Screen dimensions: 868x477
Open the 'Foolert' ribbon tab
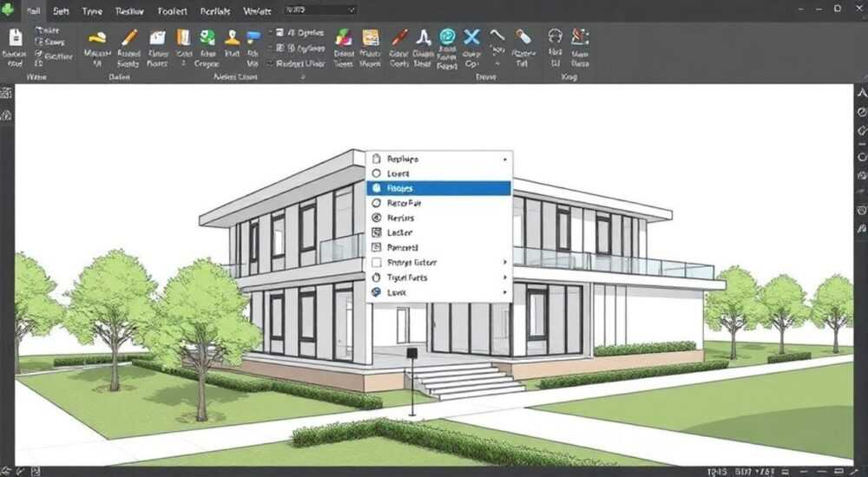point(172,11)
